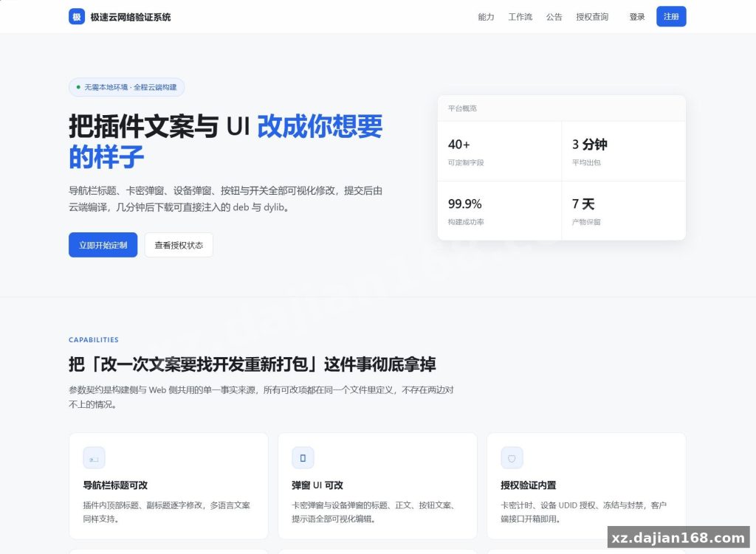Click the 弹窗 UI 可改 card icon
The image size is (756, 554).
[x=303, y=458]
